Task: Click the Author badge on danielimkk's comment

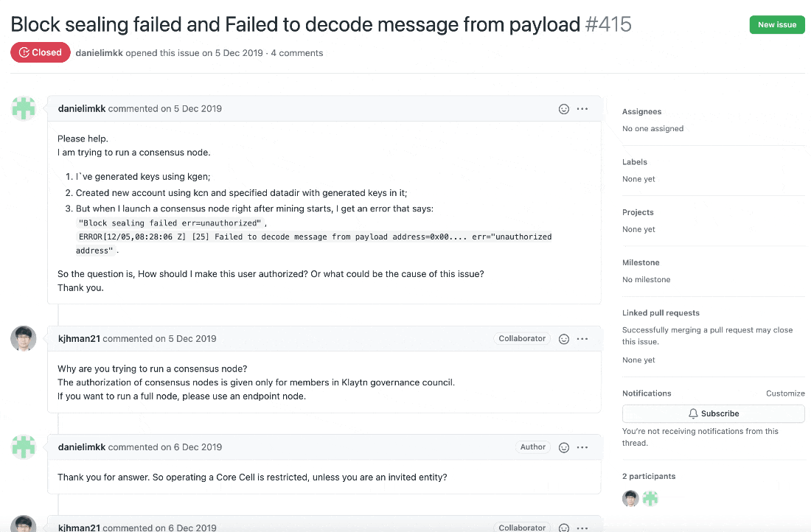Action: [533, 447]
